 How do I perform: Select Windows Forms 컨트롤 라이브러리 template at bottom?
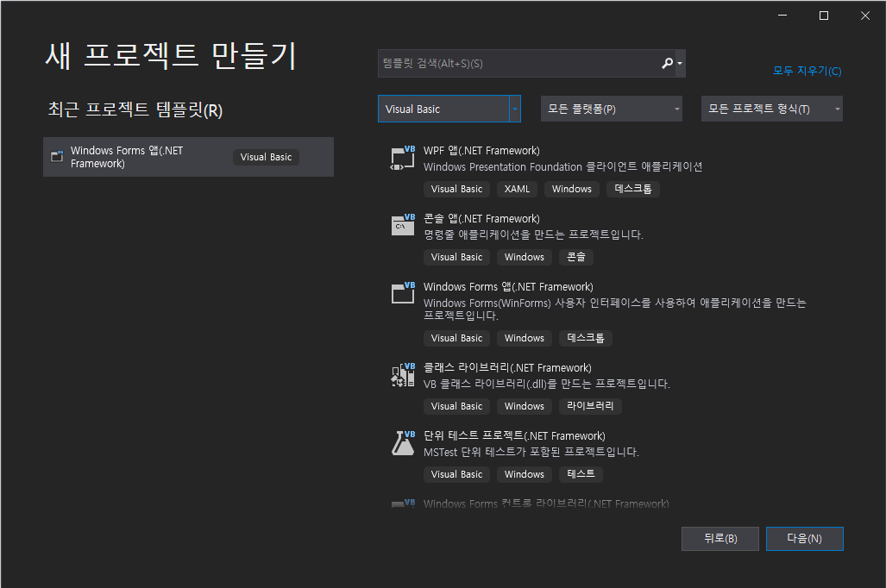[x=546, y=504]
